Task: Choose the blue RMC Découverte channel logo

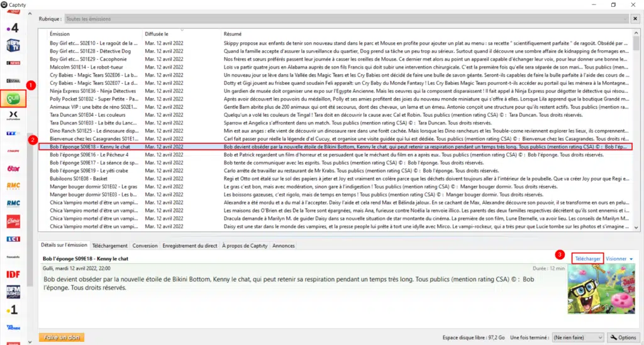Action: (x=13, y=204)
